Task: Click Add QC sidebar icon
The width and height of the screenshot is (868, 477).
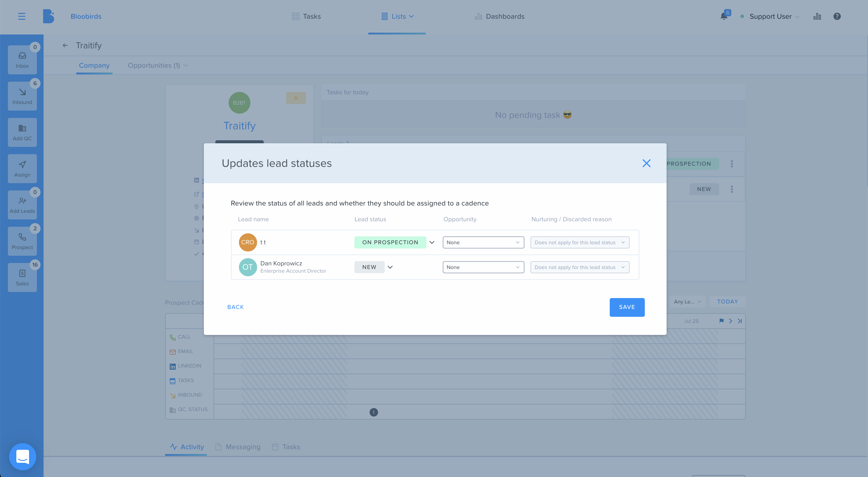Action: point(22,132)
